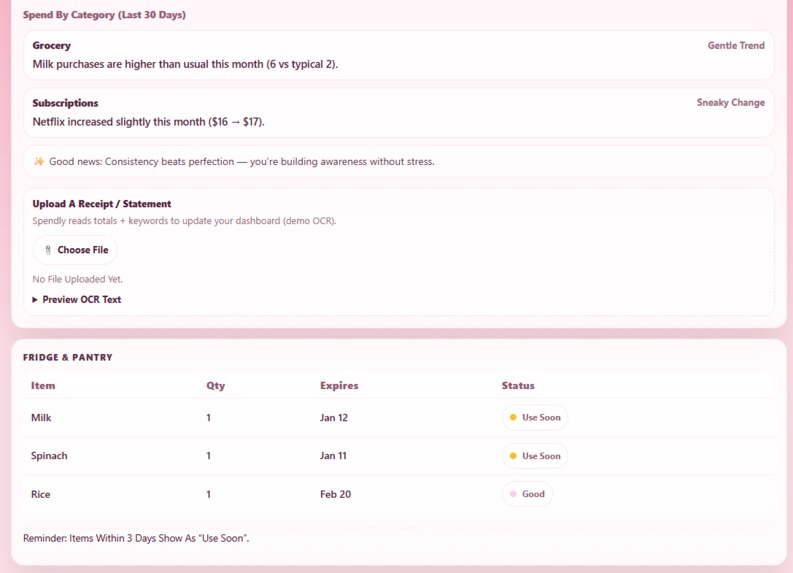Image resolution: width=793 pixels, height=573 pixels.
Task: Click the yellow dot in Spinach's status
Action: click(x=513, y=456)
